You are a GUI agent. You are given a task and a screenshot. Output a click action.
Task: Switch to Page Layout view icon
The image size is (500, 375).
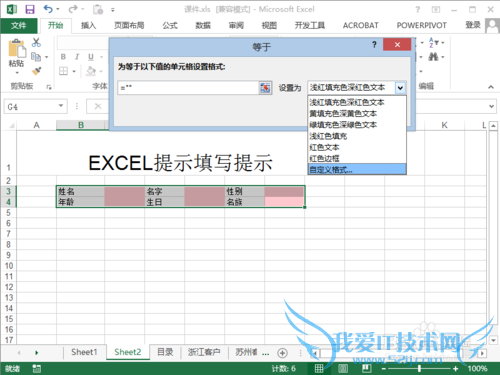[343, 368]
